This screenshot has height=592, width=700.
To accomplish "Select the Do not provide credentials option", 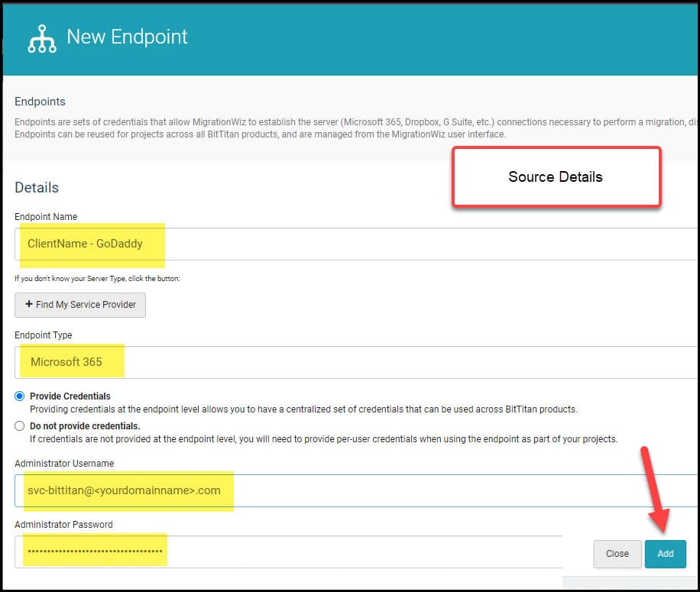I will 19,426.
